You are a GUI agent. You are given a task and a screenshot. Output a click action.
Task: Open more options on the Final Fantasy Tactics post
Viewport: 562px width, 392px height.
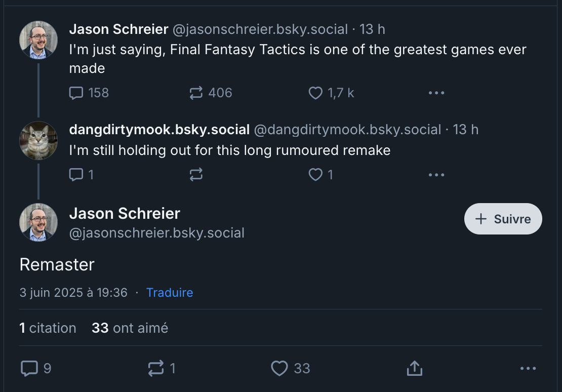[436, 93]
